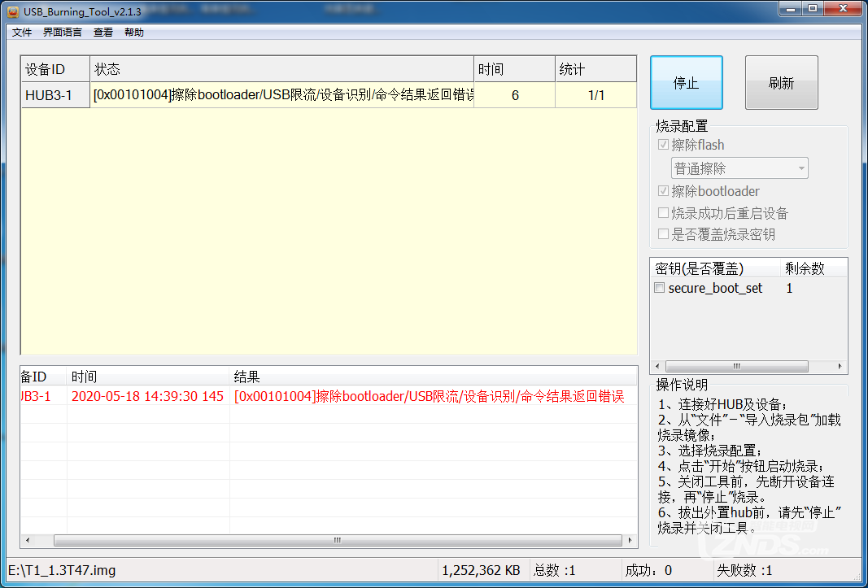Click the key list horizontal scrollbar thumb
868x588 pixels.
(736, 366)
